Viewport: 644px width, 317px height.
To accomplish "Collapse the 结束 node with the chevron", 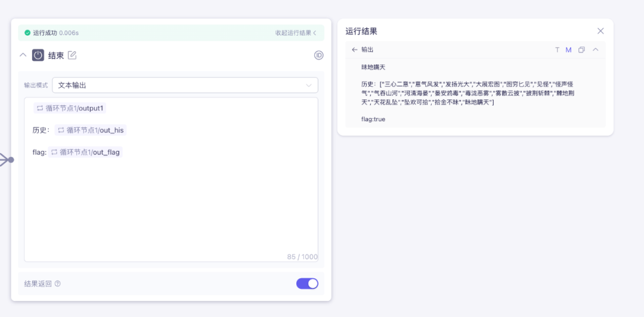I will click(x=23, y=55).
